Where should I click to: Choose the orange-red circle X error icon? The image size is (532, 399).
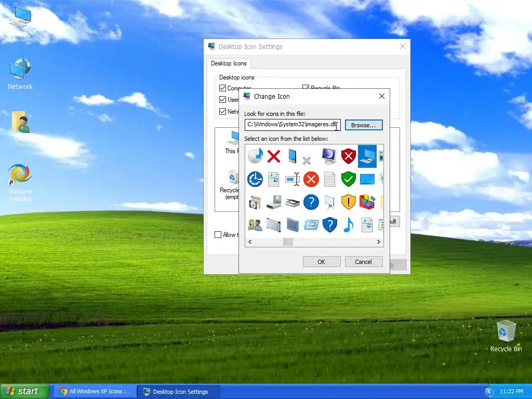pos(311,179)
